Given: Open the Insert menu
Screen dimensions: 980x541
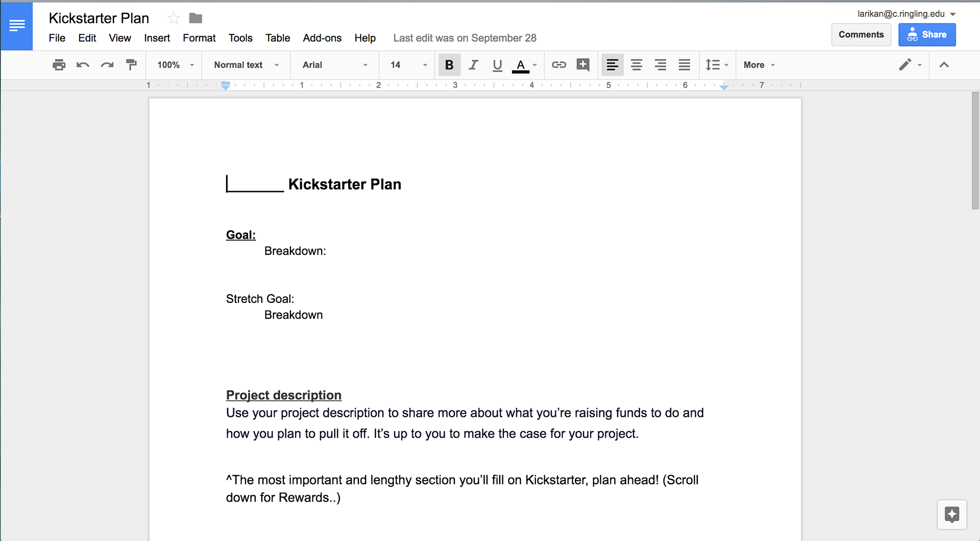Looking at the screenshot, I should [157, 38].
